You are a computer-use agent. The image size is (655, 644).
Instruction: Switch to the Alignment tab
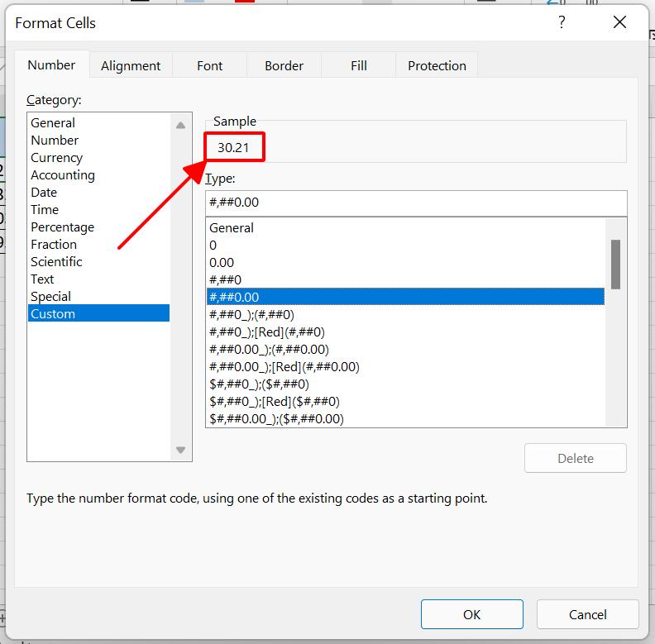[x=131, y=66]
